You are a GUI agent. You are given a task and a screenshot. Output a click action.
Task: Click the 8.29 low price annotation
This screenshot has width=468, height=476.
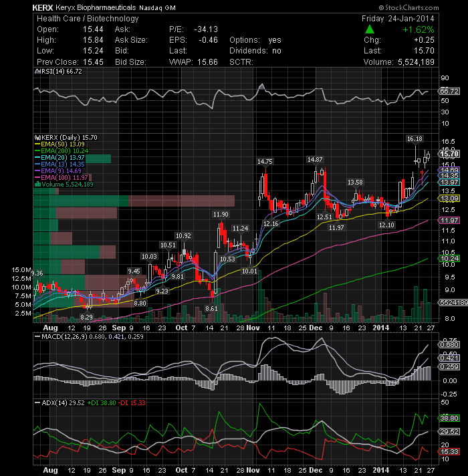coord(86,318)
